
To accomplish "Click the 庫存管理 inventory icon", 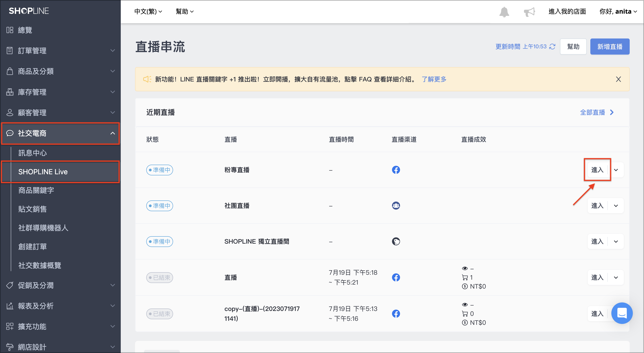I will (x=10, y=92).
